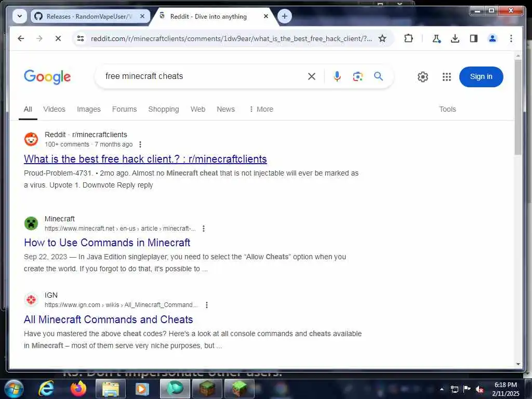Go back to the previous page
This screenshot has width=532, height=399.
21,38
